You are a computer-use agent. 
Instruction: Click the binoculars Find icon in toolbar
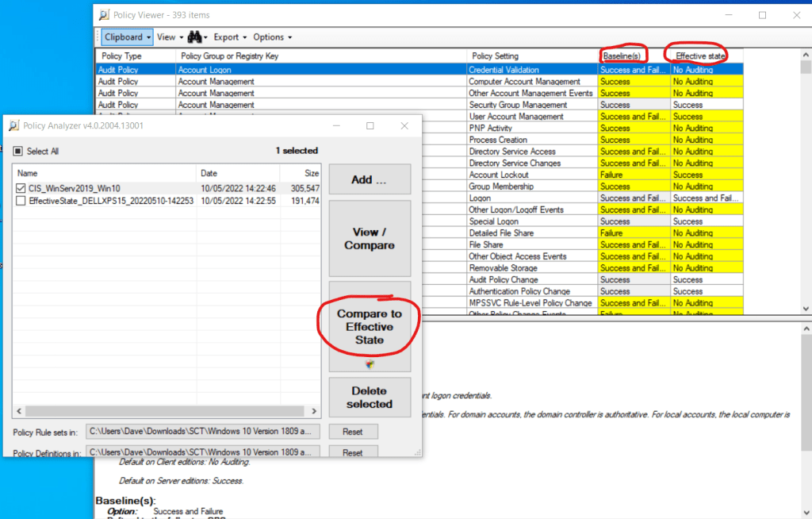[194, 37]
